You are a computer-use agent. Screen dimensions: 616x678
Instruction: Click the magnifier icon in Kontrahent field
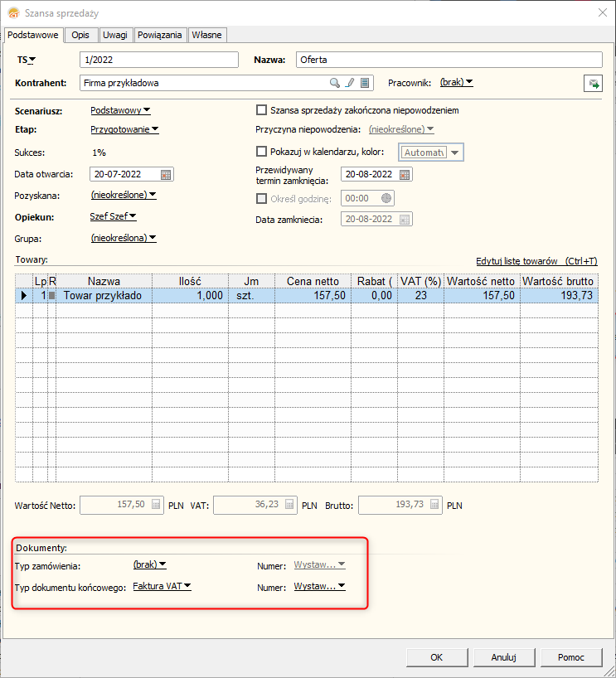[334, 83]
